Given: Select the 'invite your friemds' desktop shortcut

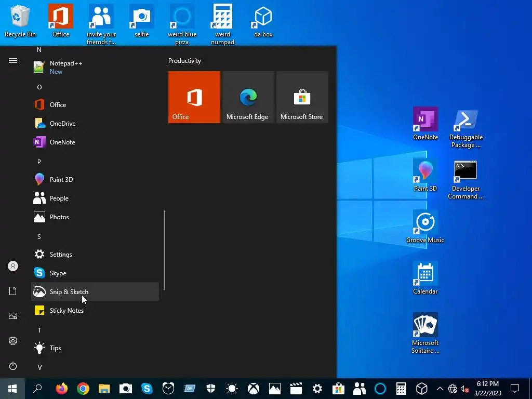Looking at the screenshot, I should coord(101,24).
